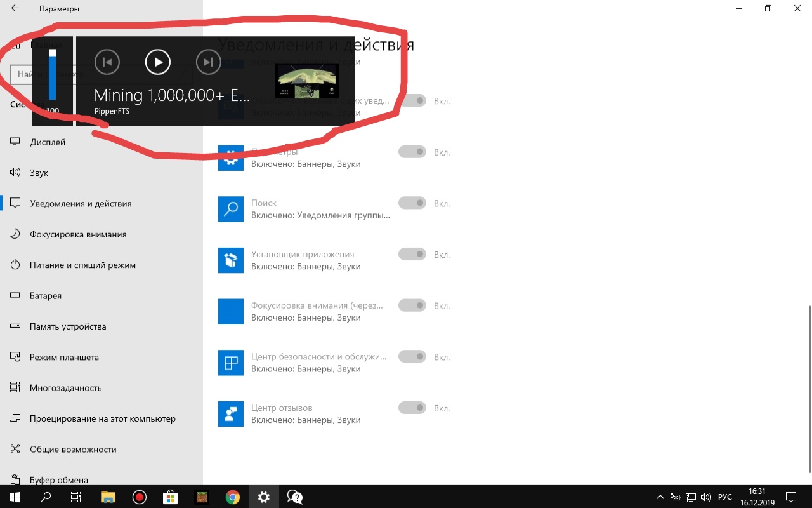The height and width of the screenshot is (508, 812).
Task: Open Установщик приложения row label
Action: tap(303, 254)
